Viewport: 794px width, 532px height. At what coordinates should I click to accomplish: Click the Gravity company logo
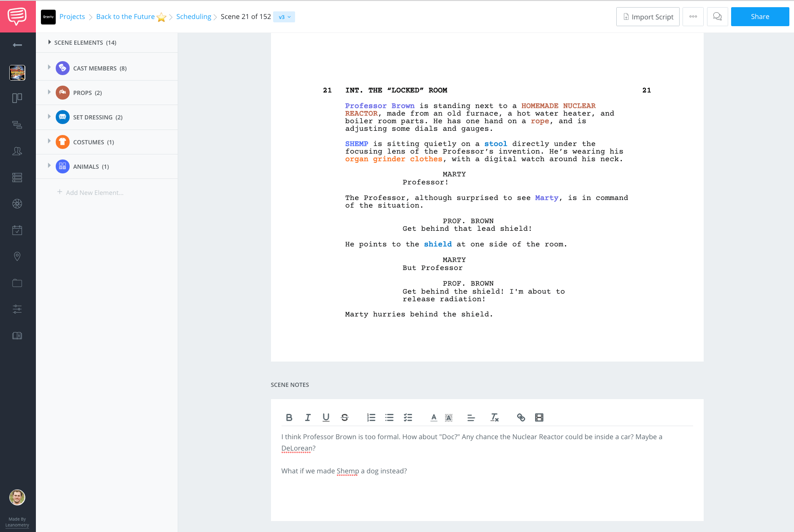coord(48,17)
